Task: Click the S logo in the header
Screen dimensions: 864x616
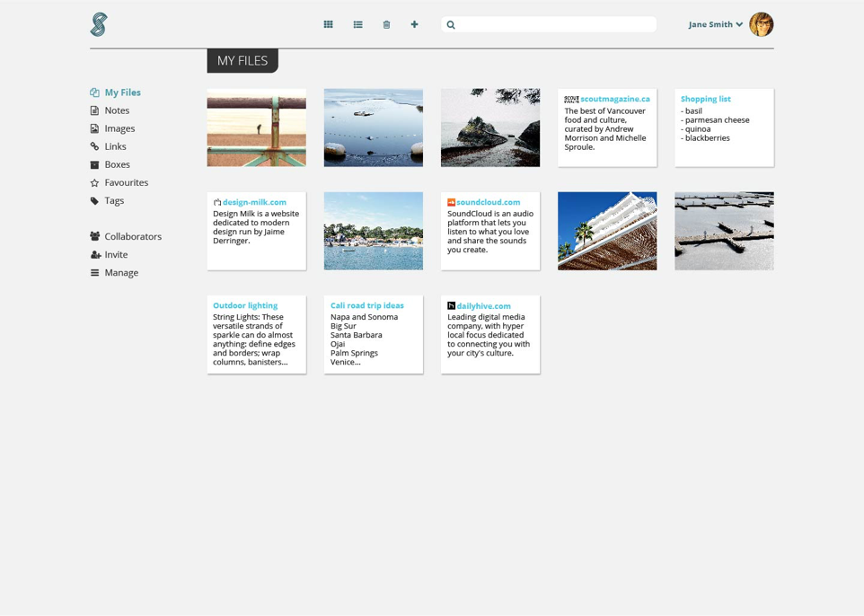Action: click(99, 25)
